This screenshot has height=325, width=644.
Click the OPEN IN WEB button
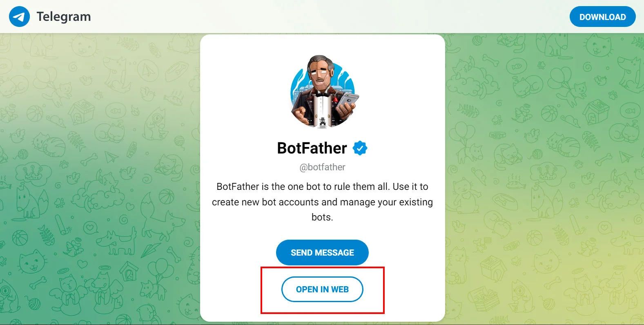(x=322, y=289)
